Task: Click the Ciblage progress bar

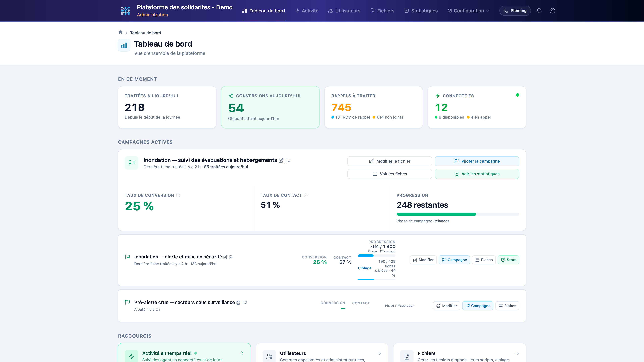Action: coord(377,280)
